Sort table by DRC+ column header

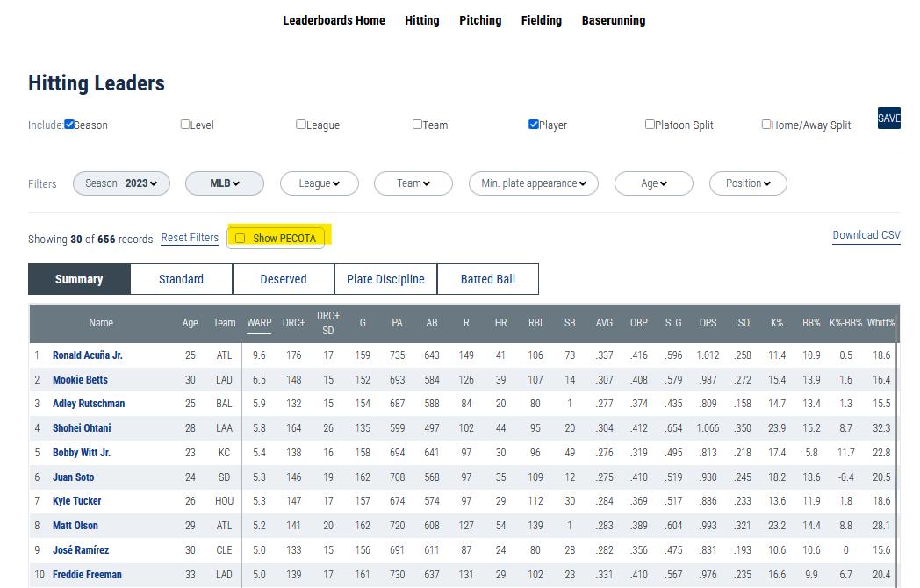pyautogui.click(x=293, y=323)
